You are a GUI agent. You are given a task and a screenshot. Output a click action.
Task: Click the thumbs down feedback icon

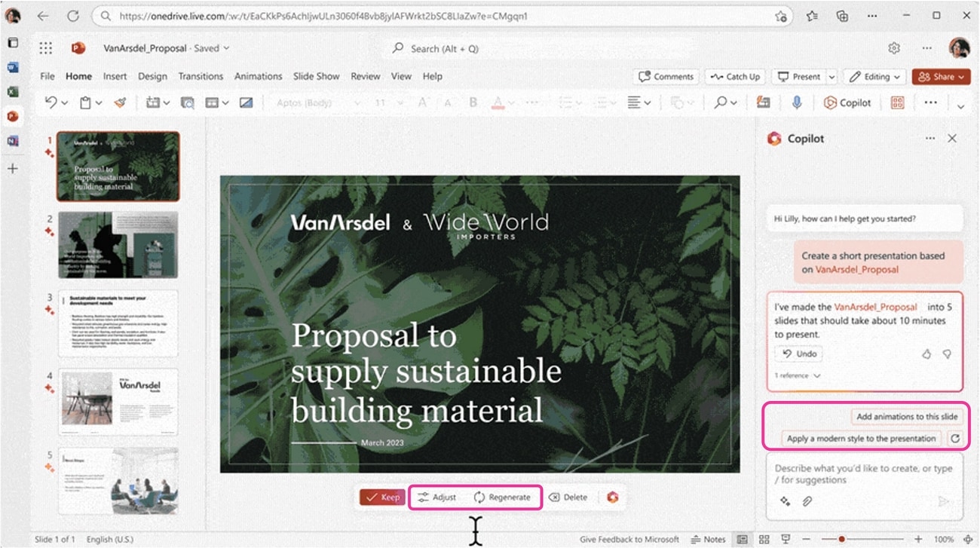pos(947,354)
